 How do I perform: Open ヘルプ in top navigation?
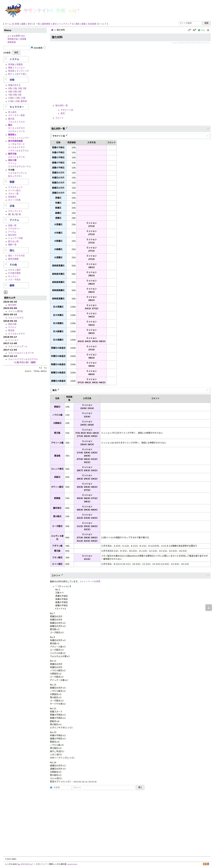103,24
